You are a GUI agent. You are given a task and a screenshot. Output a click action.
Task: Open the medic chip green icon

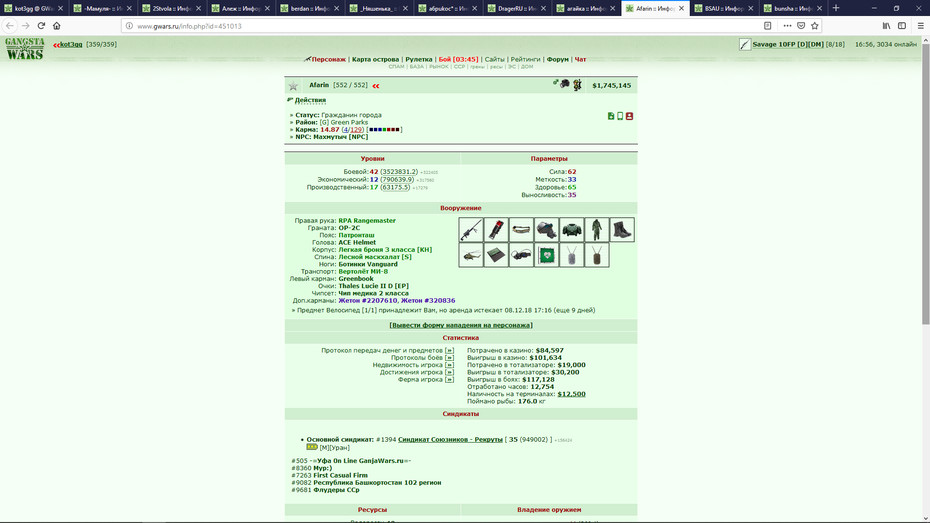pos(546,255)
